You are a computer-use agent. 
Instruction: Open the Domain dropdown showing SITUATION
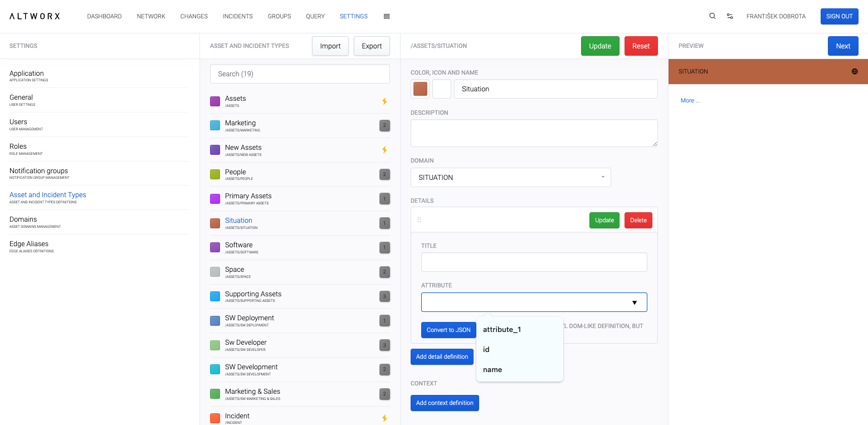pyautogui.click(x=510, y=178)
